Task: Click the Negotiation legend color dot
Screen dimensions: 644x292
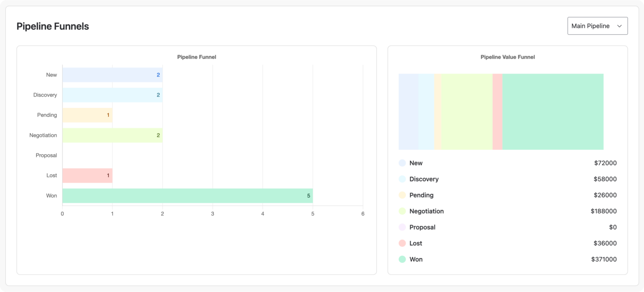Action: [401, 211]
